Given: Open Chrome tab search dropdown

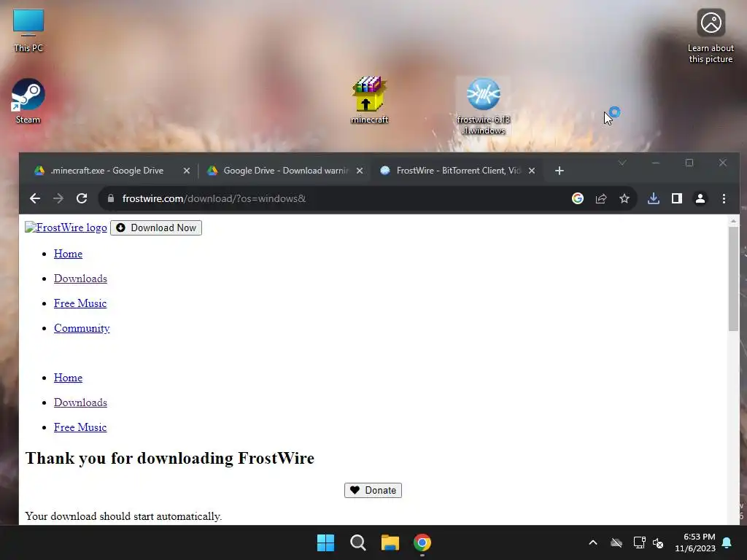Looking at the screenshot, I should 622,163.
